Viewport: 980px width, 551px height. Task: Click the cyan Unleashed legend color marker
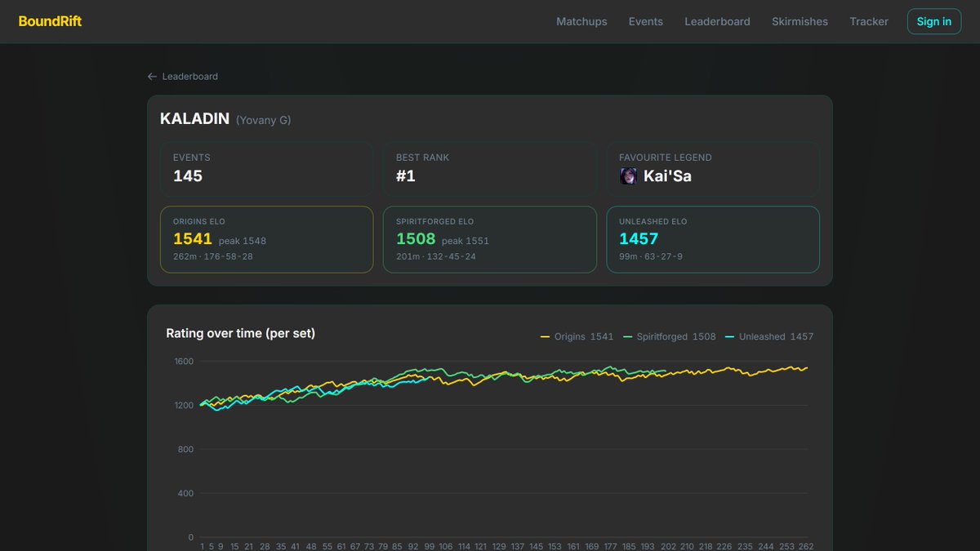pos(730,337)
